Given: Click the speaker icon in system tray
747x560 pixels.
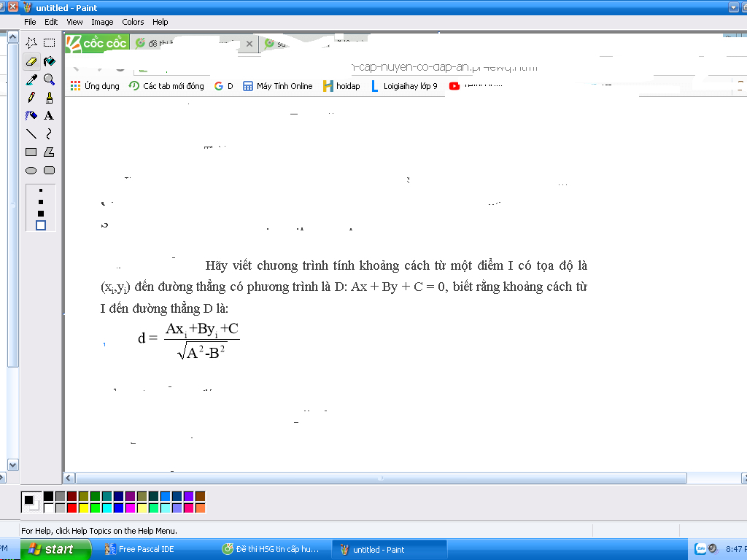Looking at the screenshot, I should pos(713,549).
